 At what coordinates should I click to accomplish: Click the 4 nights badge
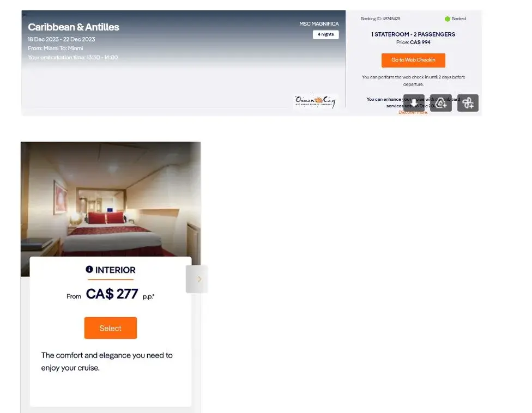(x=326, y=34)
